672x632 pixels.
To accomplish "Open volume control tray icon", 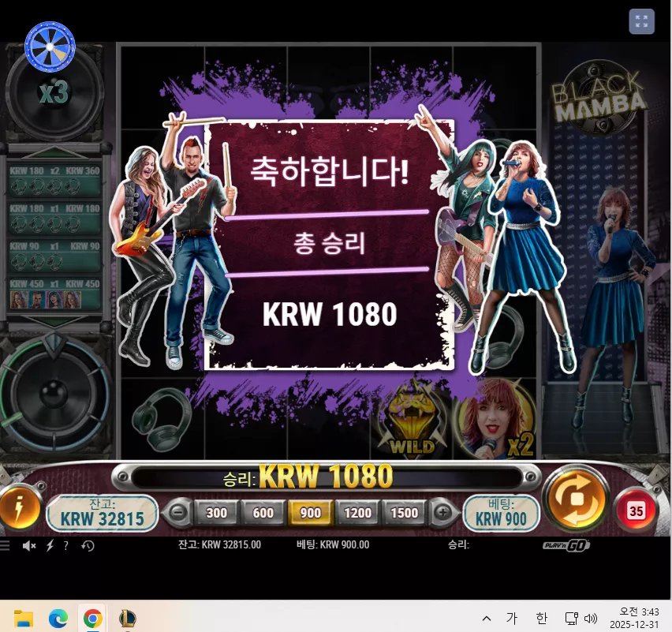I will point(591,618).
